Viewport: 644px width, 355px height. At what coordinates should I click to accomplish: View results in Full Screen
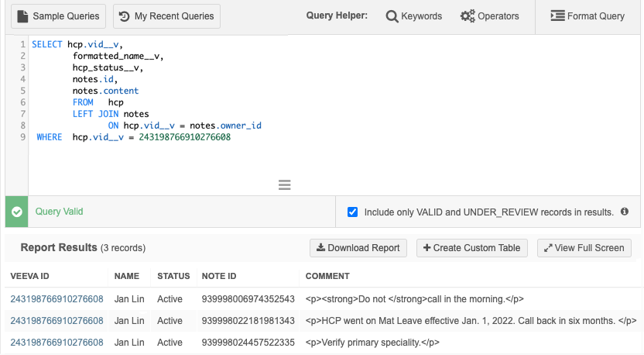click(584, 248)
